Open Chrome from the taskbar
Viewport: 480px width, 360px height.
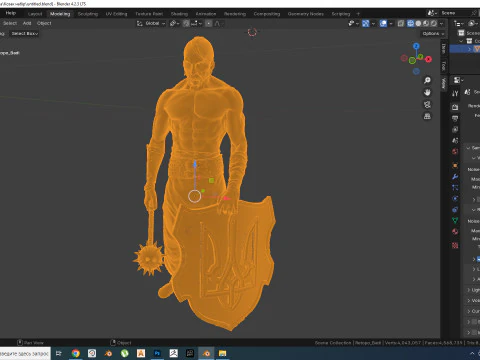(76, 353)
